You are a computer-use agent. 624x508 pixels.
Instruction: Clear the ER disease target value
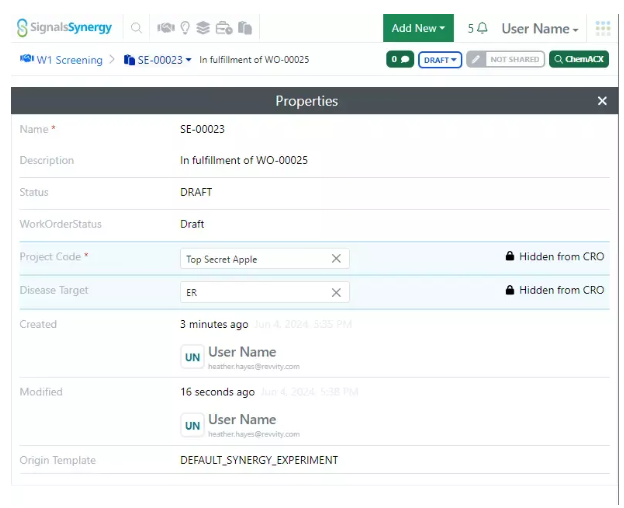coord(336,292)
